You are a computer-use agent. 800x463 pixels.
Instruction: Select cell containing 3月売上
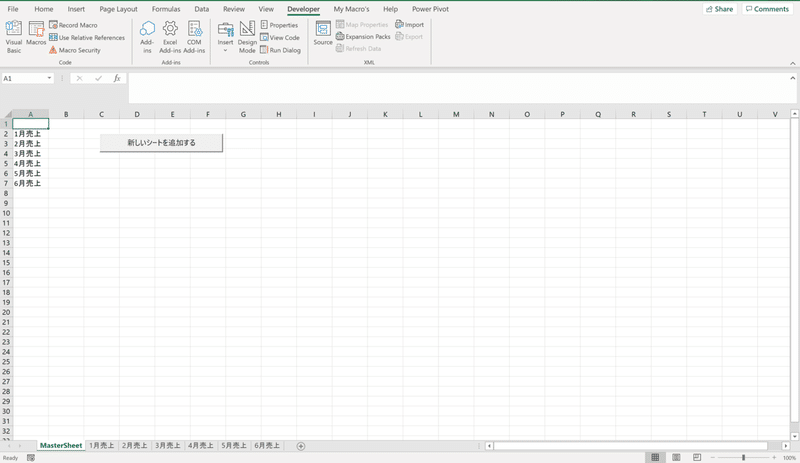coord(31,154)
